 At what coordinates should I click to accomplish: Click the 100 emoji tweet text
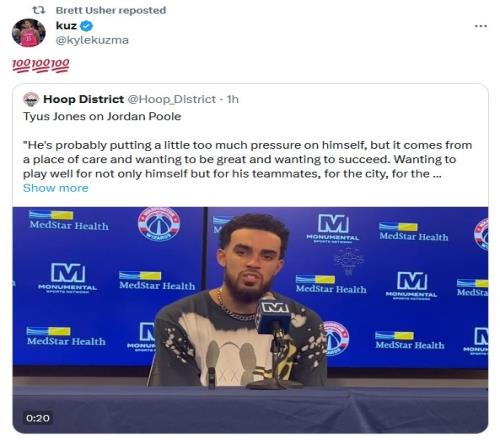[41, 65]
